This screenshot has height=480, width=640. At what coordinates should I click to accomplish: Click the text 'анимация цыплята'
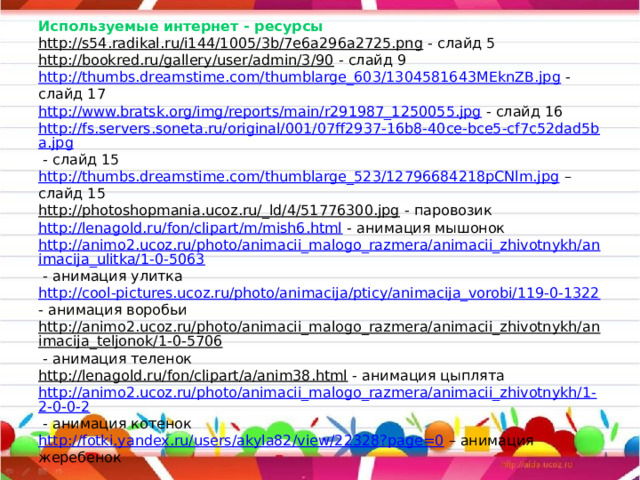click(x=433, y=376)
